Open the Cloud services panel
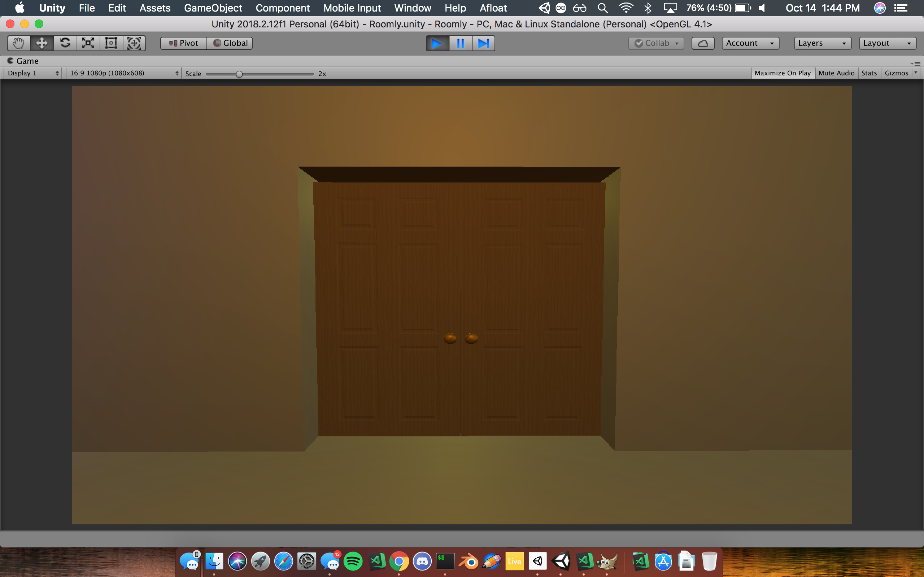Viewport: 924px width, 577px height. point(702,43)
